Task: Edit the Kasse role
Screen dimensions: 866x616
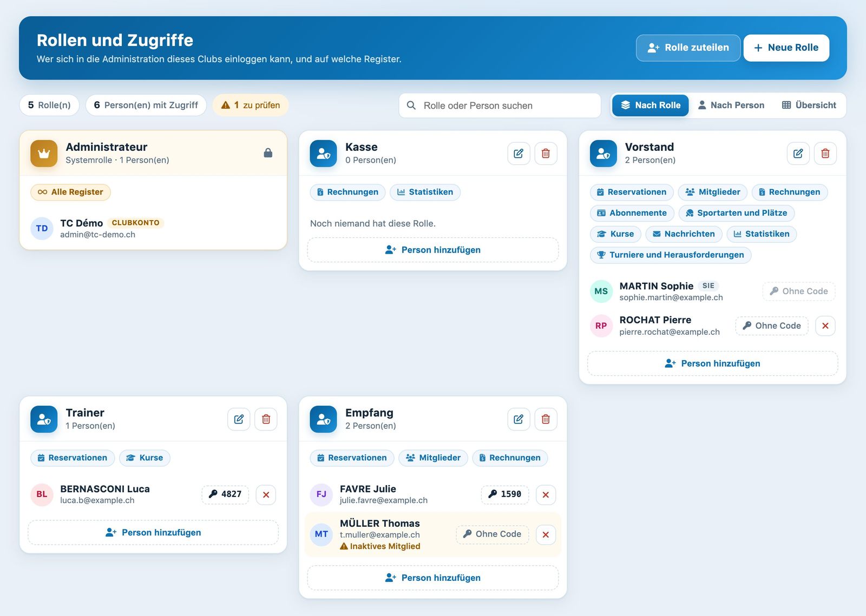Action: pyautogui.click(x=519, y=154)
